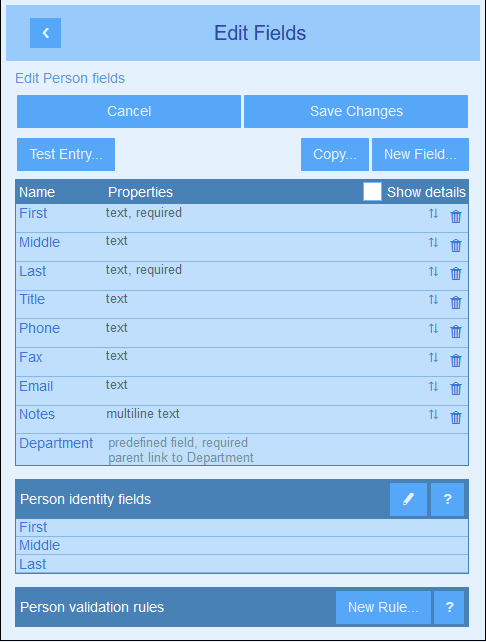
Task: Click the Copy... button
Action: [x=335, y=154]
